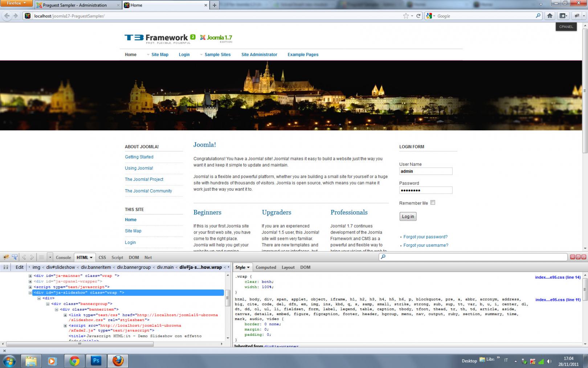Tick the Remember Me checkbox

433,203
